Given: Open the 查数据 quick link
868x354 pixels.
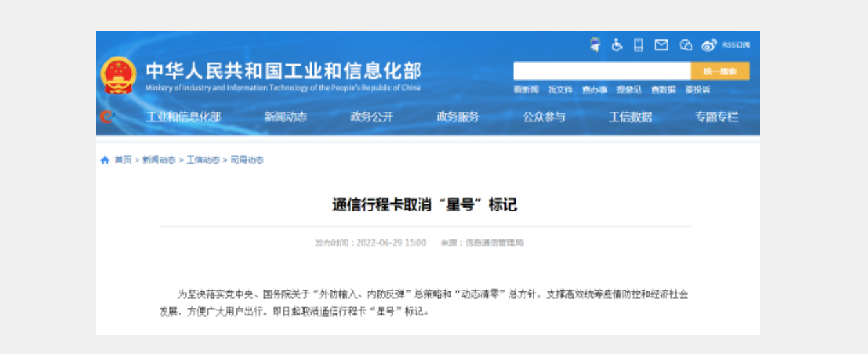Looking at the screenshot, I should 663,90.
